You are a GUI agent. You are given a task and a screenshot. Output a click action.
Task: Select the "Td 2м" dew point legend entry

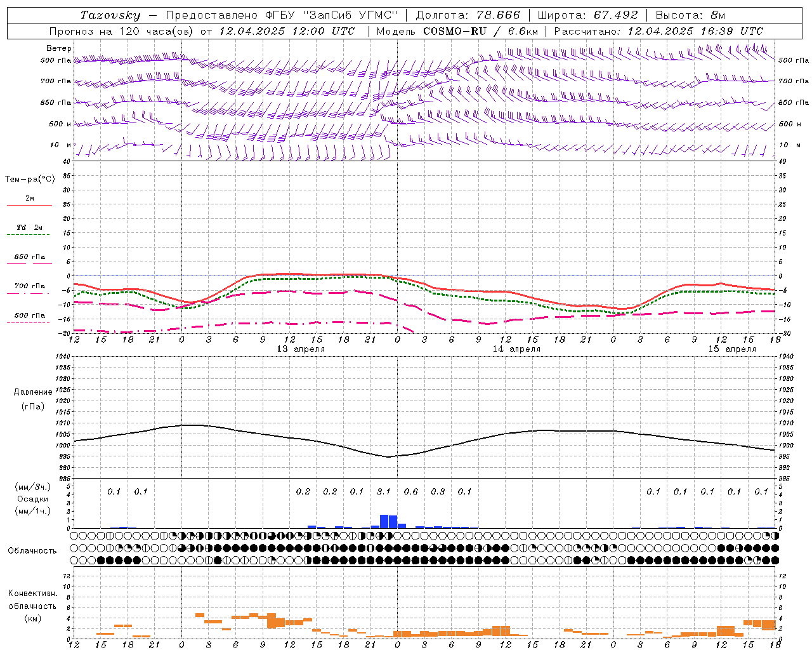pyautogui.click(x=30, y=227)
